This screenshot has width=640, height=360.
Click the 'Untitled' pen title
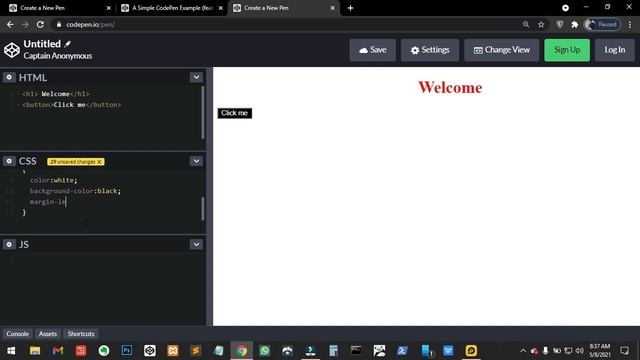(42, 44)
